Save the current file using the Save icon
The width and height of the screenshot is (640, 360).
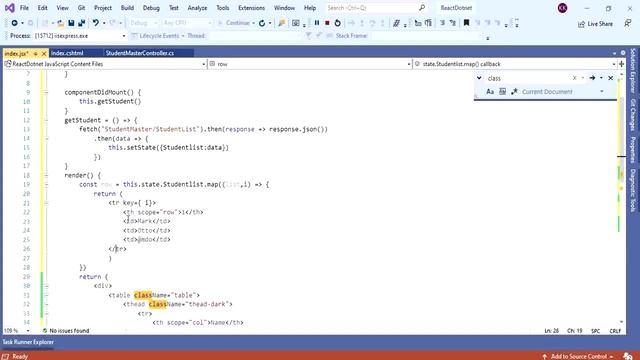(71, 23)
